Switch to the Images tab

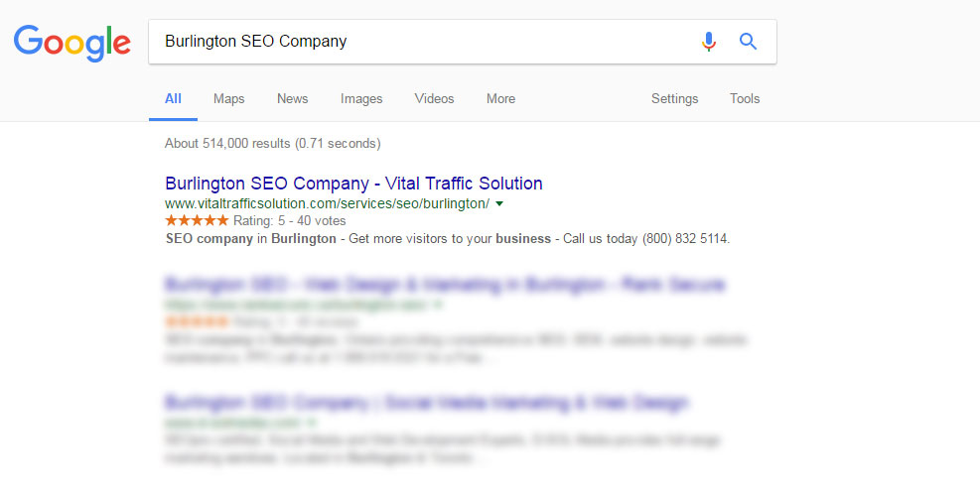(361, 98)
